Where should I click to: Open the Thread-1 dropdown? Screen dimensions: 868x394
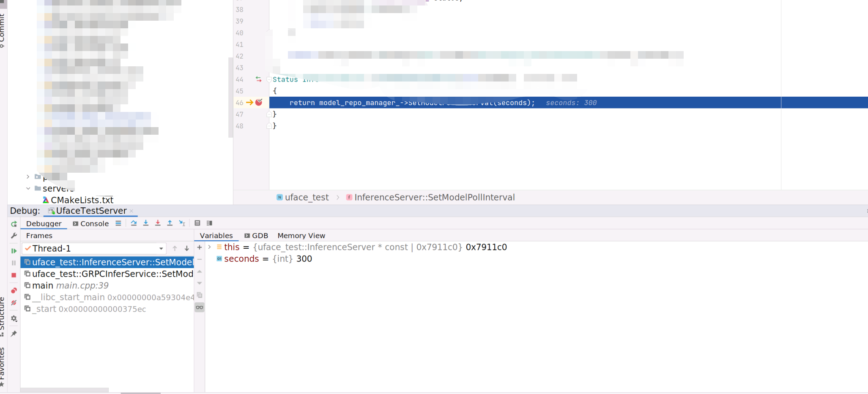161,248
